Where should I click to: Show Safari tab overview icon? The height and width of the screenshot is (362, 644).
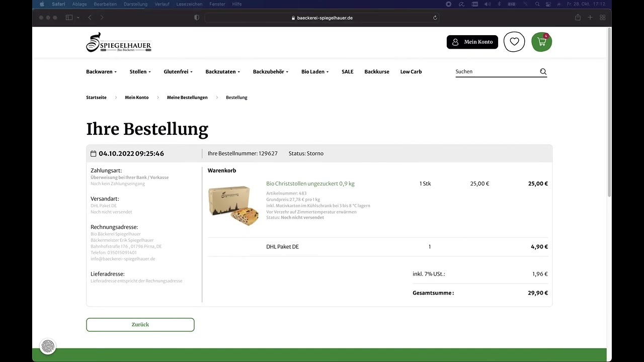[x=603, y=18]
